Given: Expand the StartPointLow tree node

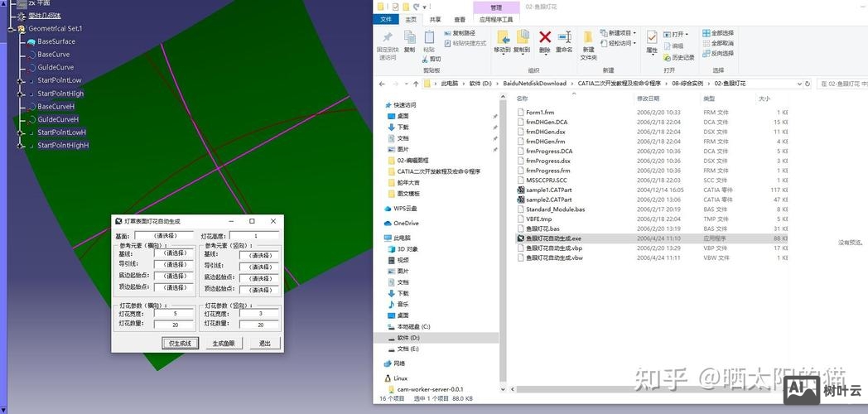Looking at the screenshot, I should pos(22,80).
